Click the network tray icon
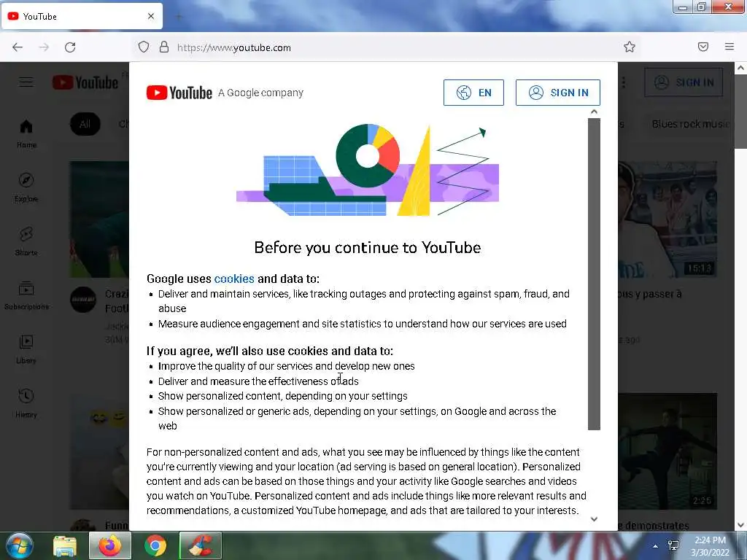747x560 pixels. (673, 545)
